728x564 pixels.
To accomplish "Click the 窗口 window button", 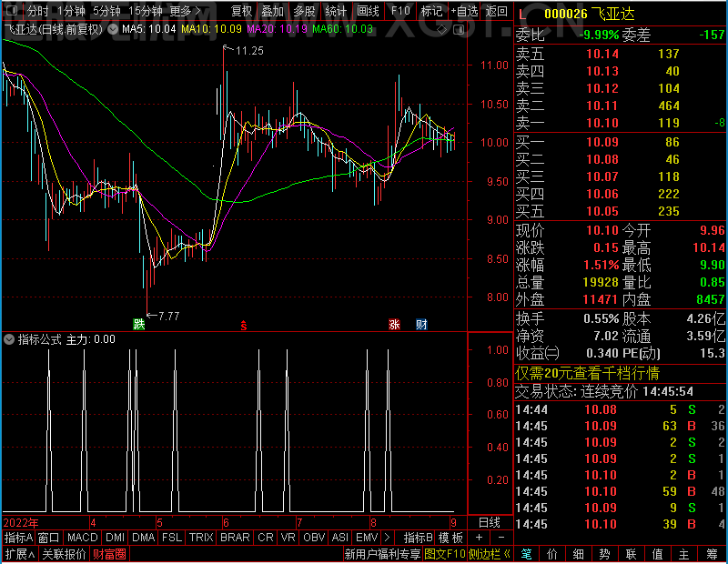I will pos(49,538).
